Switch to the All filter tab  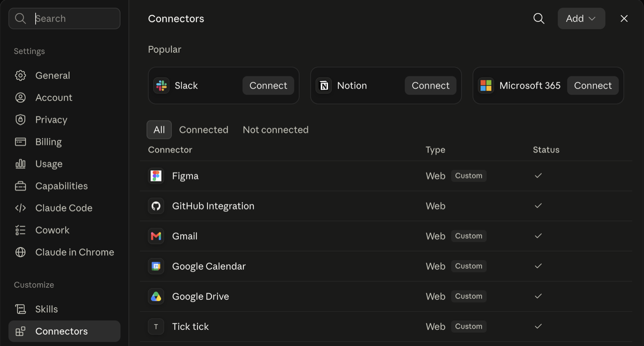coord(159,130)
